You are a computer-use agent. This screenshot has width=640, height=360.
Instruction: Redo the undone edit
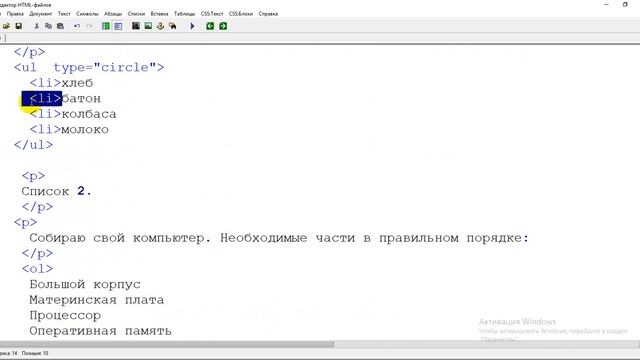coord(89,26)
